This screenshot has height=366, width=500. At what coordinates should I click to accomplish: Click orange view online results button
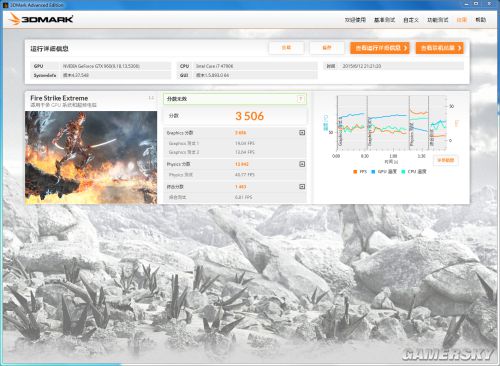tap(440, 48)
